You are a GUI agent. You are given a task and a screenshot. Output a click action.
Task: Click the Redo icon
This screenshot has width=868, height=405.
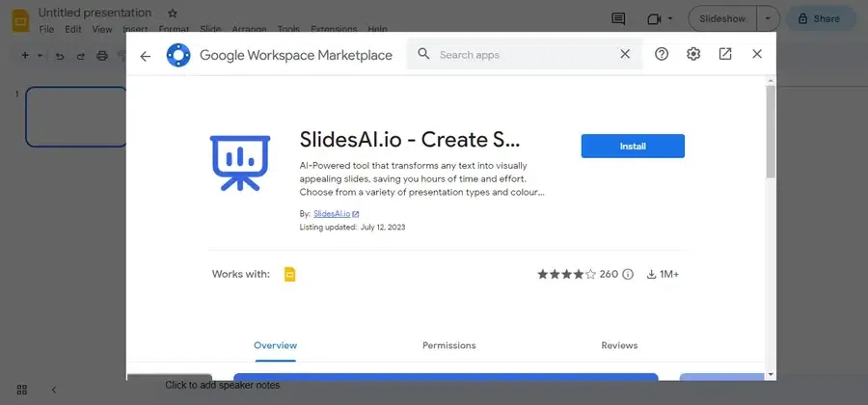point(81,56)
